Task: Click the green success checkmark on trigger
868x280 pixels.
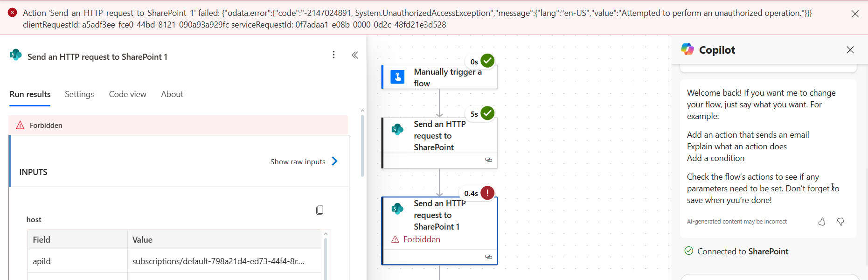Action: click(x=487, y=61)
